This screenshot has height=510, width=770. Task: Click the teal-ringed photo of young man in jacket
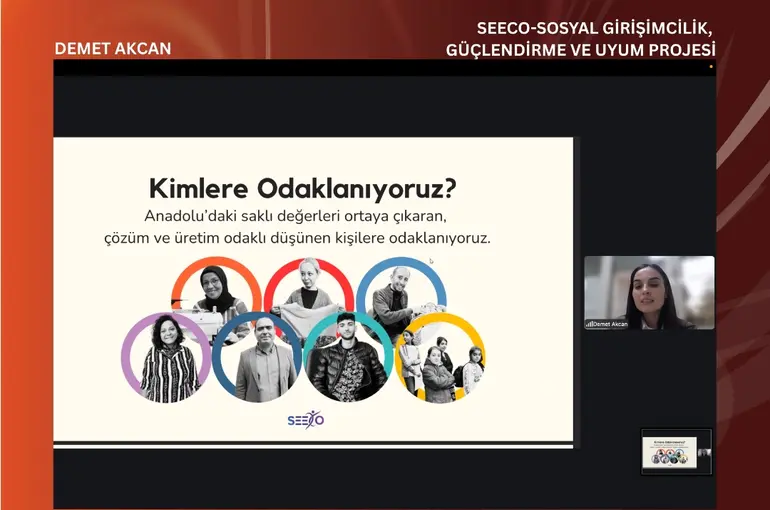[x=348, y=357]
